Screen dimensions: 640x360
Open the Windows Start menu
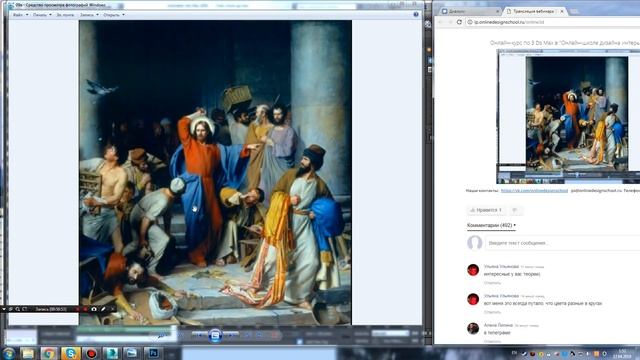tap(8, 353)
